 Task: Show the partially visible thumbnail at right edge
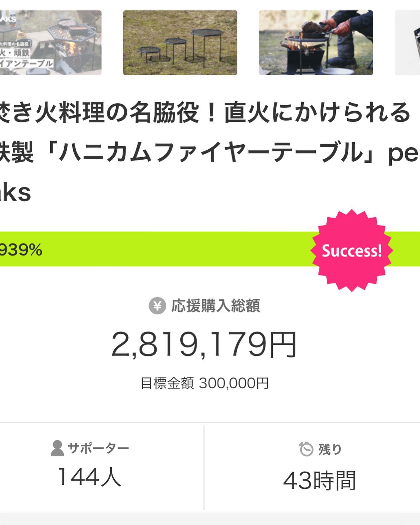pos(408,43)
